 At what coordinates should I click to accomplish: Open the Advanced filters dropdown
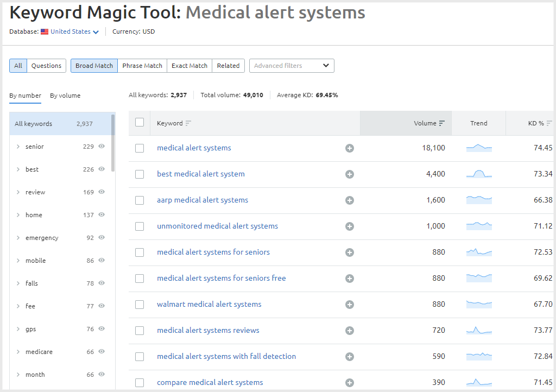click(292, 66)
